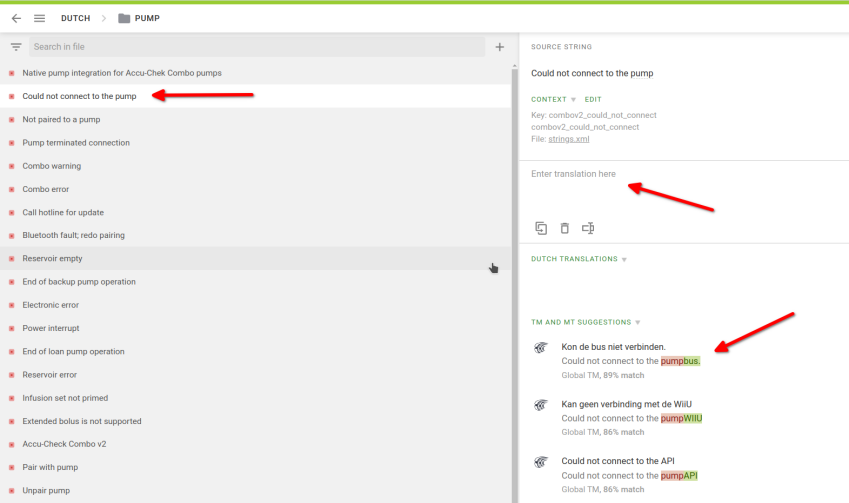Use suggestion 'Could not connect to the API'

pyautogui.click(x=618, y=461)
